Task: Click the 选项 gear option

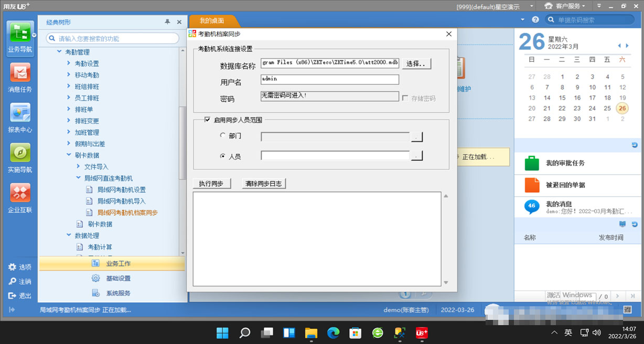Action: click(19, 267)
